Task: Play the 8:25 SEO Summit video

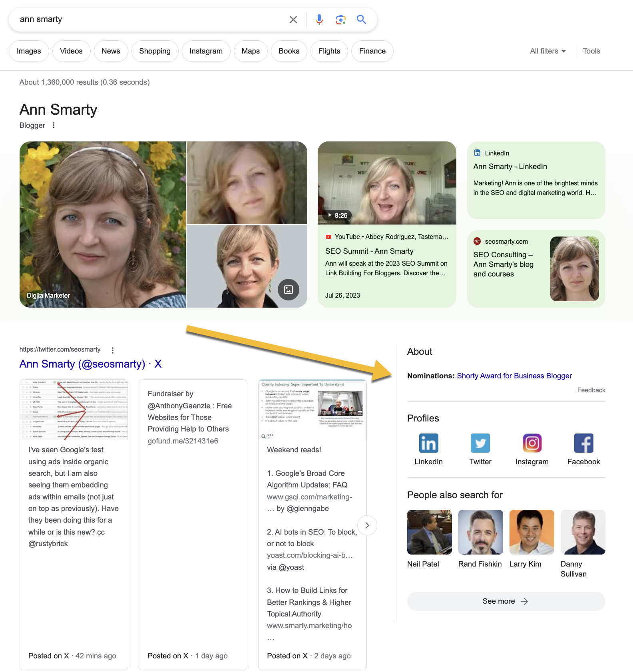Action: point(387,183)
